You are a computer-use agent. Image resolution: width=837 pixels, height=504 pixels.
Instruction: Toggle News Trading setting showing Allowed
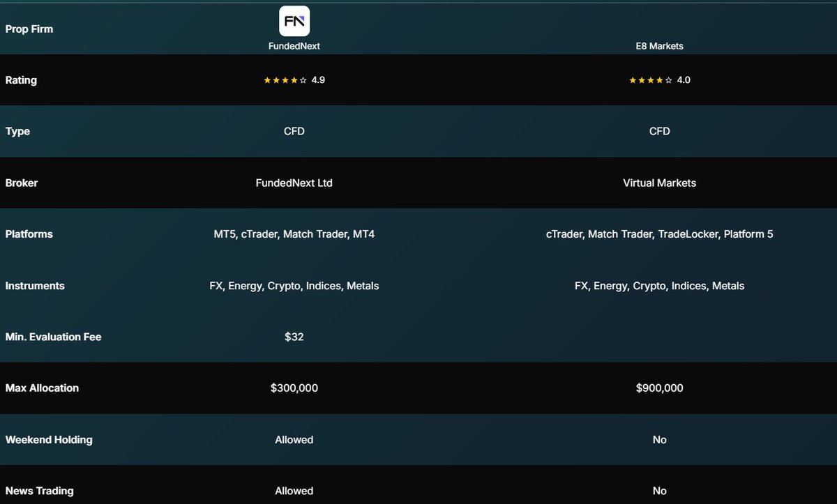point(294,491)
